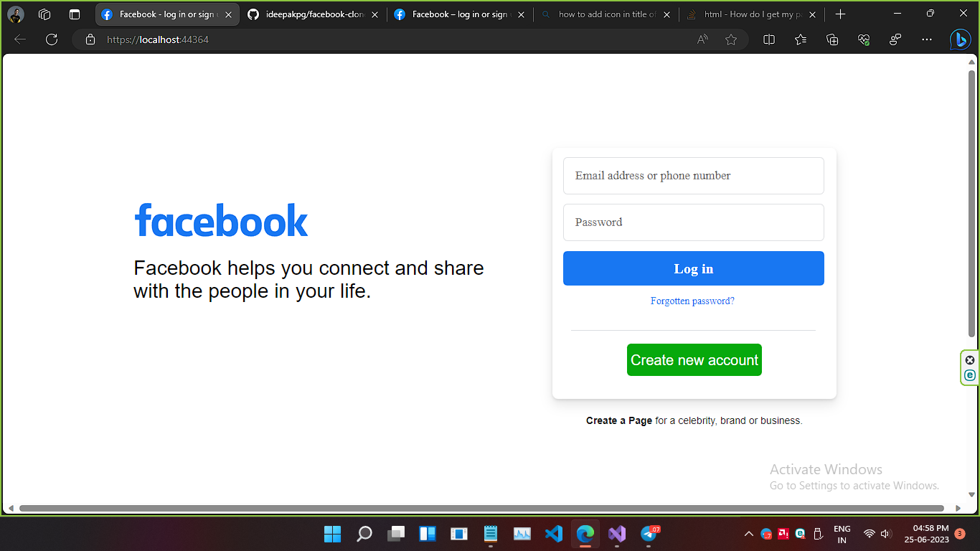Click the volume speaker icon in system tray
980x551 pixels.
point(885,534)
